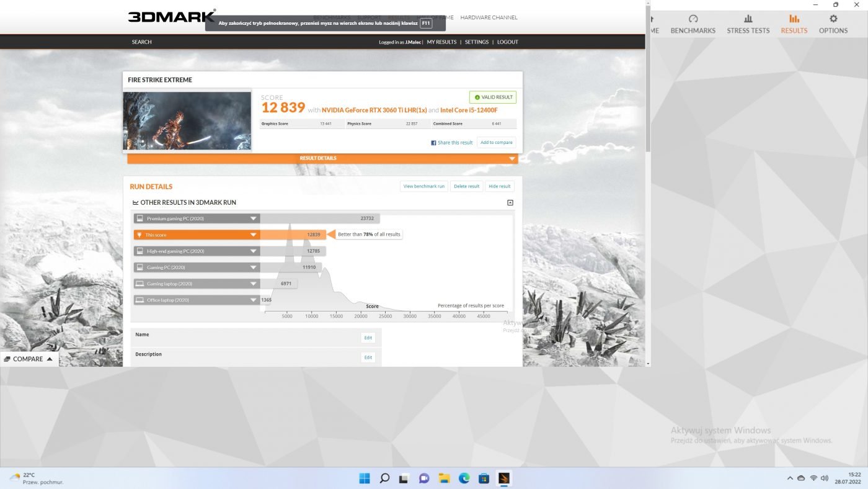
Task: Expand the COMPARE panel
Action: (29, 359)
